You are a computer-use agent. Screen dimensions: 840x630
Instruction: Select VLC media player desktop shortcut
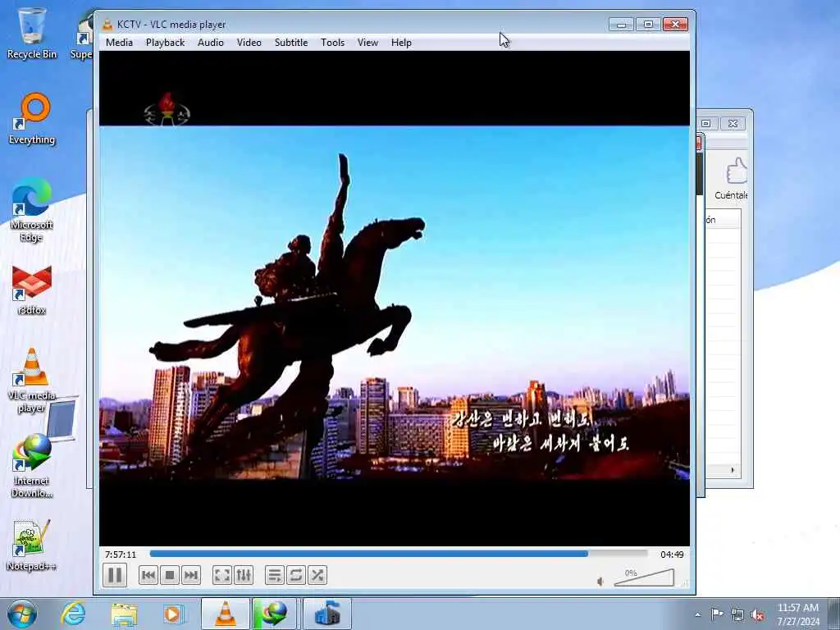point(32,381)
